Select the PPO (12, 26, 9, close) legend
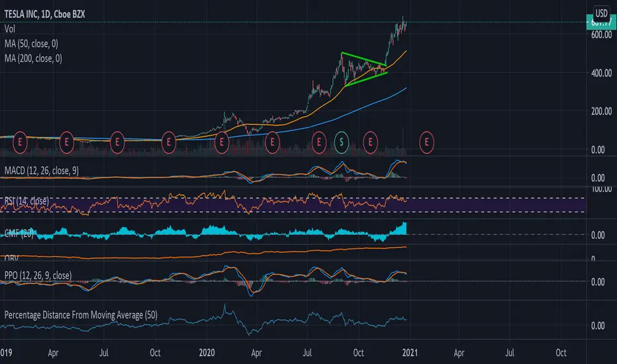The height and width of the screenshot is (364, 617). [38, 275]
